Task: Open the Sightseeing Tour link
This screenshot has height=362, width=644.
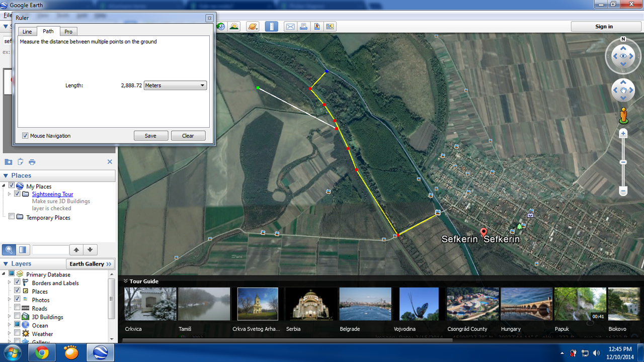Action: (x=53, y=194)
